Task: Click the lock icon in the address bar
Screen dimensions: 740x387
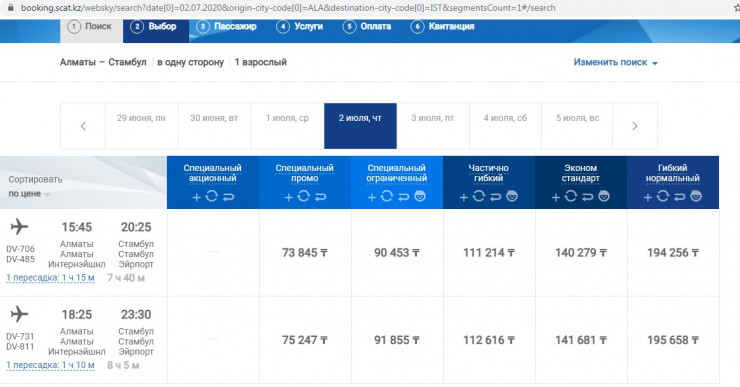Action: [x=10, y=8]
